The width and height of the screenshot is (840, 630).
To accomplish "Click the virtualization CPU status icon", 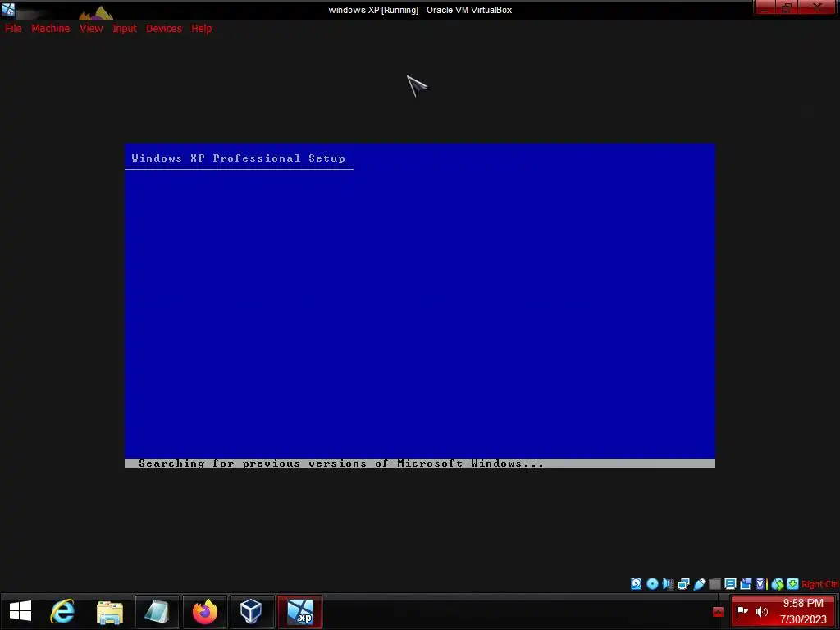I will coord(760,584).
